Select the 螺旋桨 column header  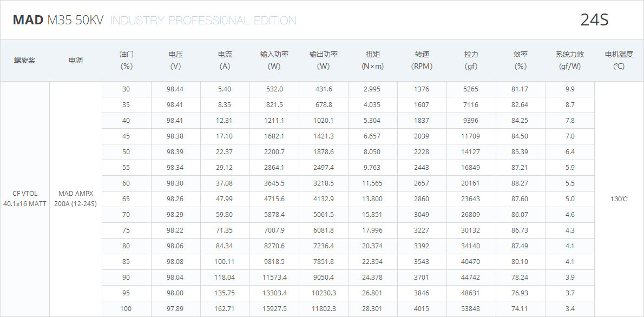25,61
